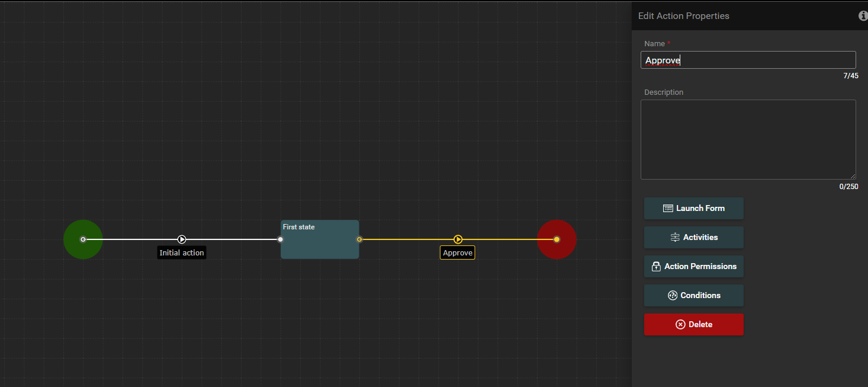Viewport: 868px width, 387px height.
Task: Click the Edit Action Properties title
Action: [x=683, y=16]
